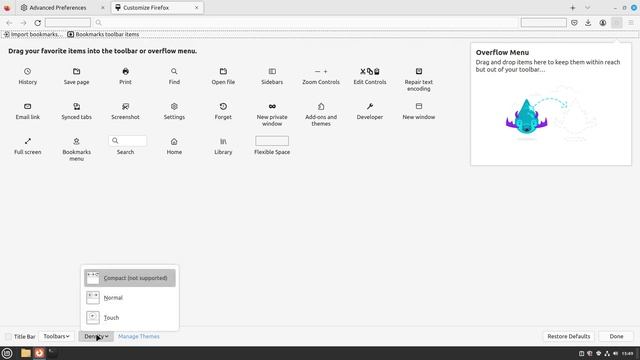
Task: Close the Advanced Preferences tab
Action: click(102, 8)
